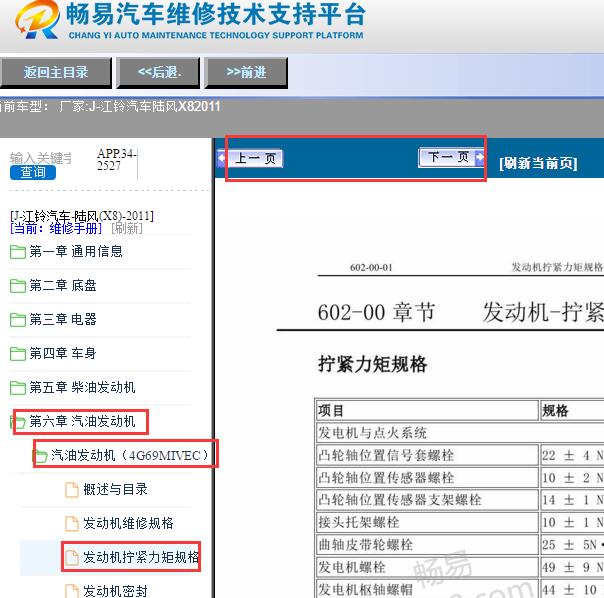Click the 凸轮轴位置传感器螺栓 cell
604x598 pixels.
(x=427, y=478)
